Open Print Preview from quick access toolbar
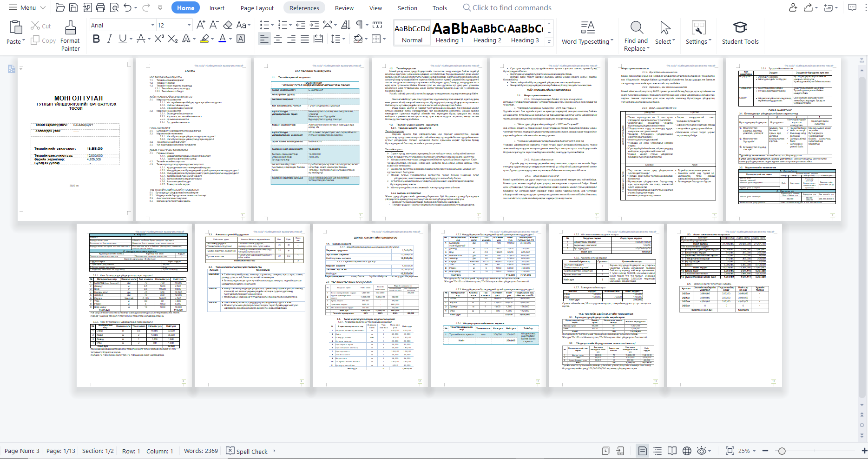The image size is (868, 459). [x=113, y=7]
